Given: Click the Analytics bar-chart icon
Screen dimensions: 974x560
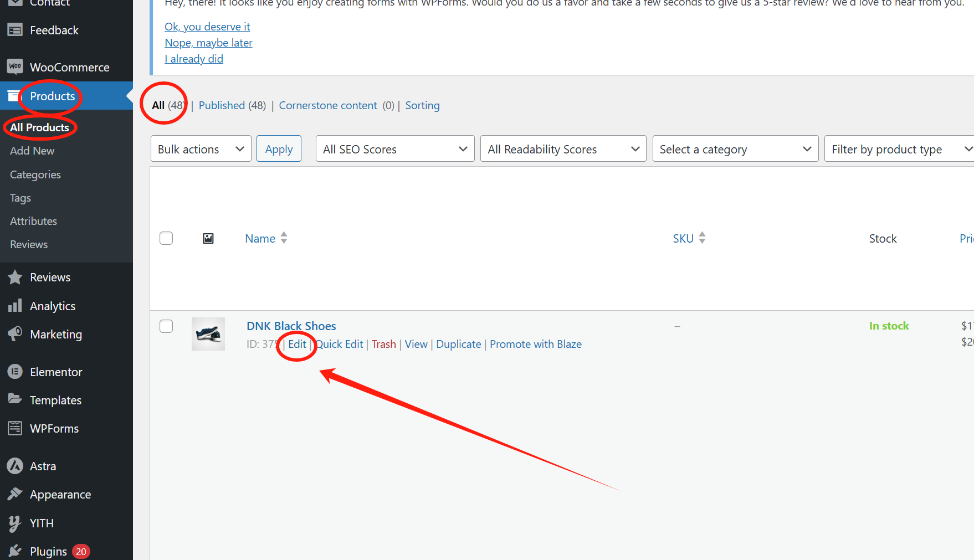Looking at the screenshot, I should (x=15, y=305).
